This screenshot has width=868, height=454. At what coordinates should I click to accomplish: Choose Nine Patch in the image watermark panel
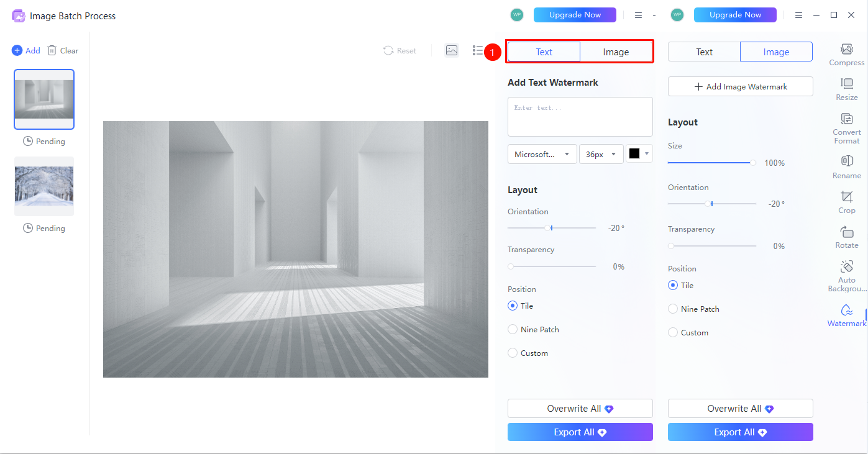click(x=673, y=309)
